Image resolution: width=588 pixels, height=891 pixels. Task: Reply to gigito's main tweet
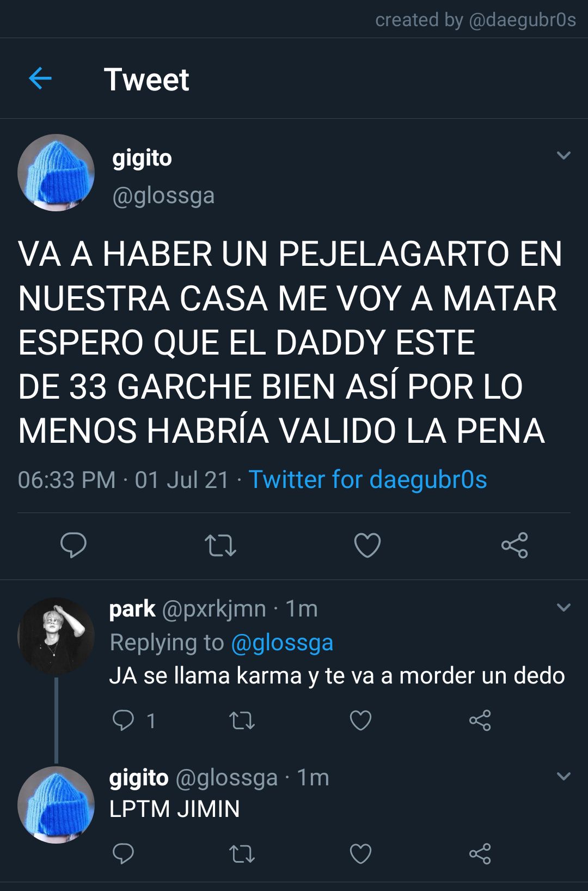(x=73, y=545)
